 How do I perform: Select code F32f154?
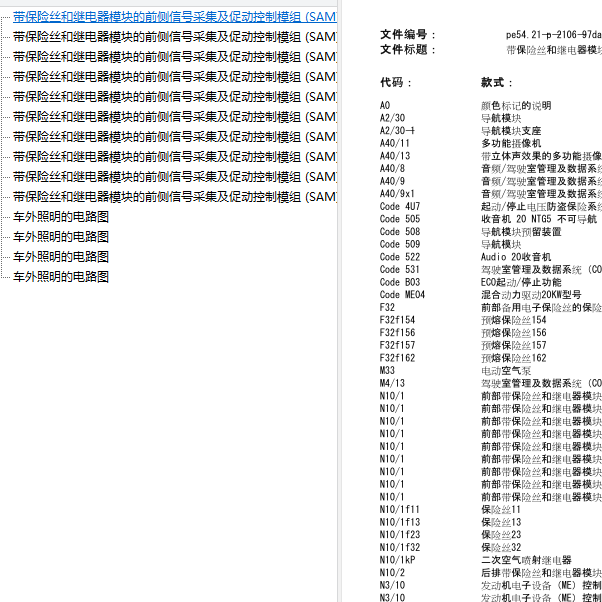(x=397, y=321)
